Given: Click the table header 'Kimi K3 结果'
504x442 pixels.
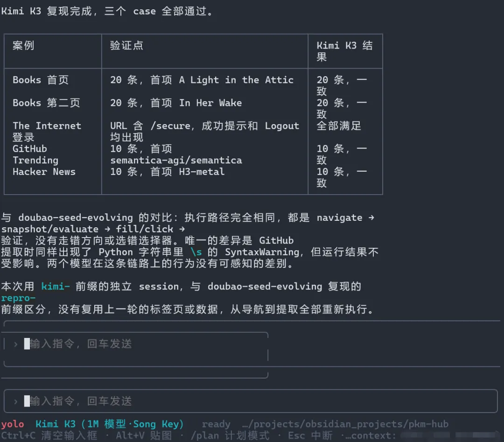Looking at the screenshot, I should 344,51.
